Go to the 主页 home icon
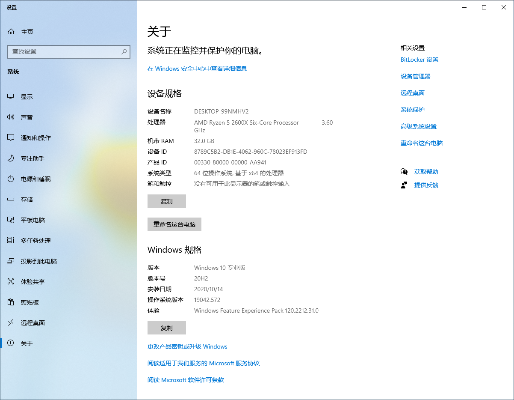Screen dimensions: 514x400 [11, 32]
